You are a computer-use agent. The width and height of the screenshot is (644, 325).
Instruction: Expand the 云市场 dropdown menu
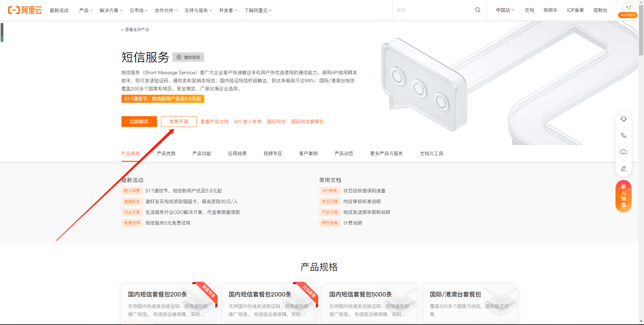(x=139, y=10)
